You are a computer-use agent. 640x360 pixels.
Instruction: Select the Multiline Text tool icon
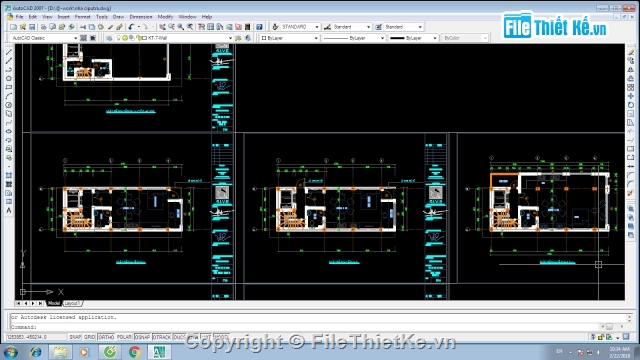pyautogui.click(x=9, y=211)
